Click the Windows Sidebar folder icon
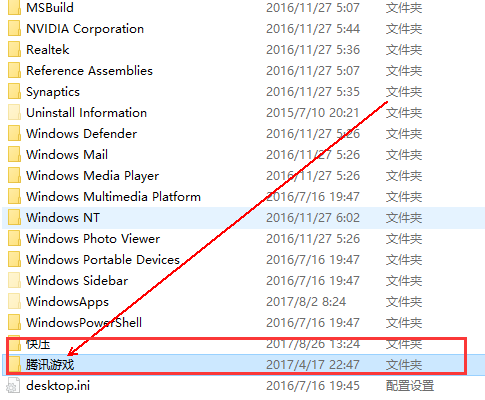Screen dimensions: 485x400 point(14,281)
